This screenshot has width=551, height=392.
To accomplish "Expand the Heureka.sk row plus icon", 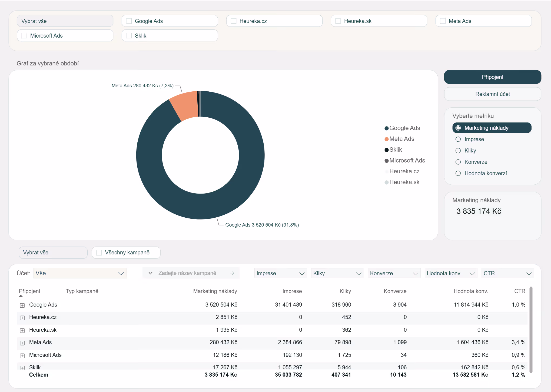I will pyautogui.click(x=22, y=330).
